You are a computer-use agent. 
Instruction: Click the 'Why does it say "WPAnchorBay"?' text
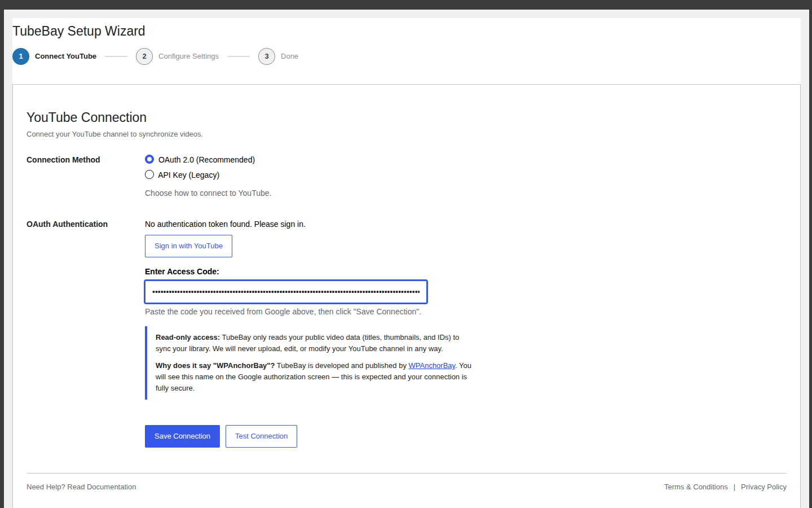215,366
